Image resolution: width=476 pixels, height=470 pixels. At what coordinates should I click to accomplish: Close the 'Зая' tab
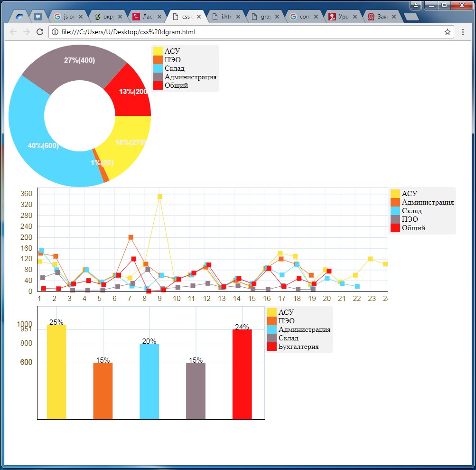[x=394, y=17]
